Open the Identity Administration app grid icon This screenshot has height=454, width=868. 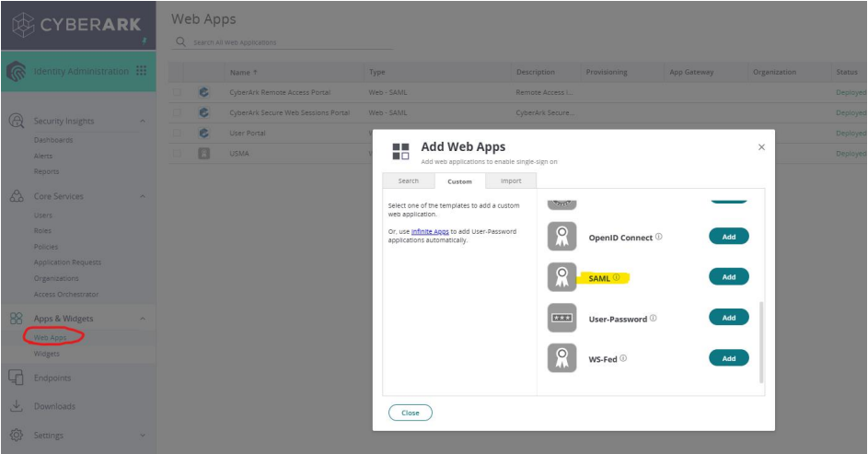141,71
